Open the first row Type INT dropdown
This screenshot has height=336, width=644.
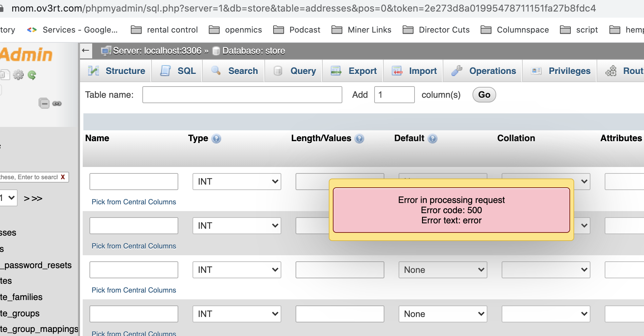[x=237, y=182]
